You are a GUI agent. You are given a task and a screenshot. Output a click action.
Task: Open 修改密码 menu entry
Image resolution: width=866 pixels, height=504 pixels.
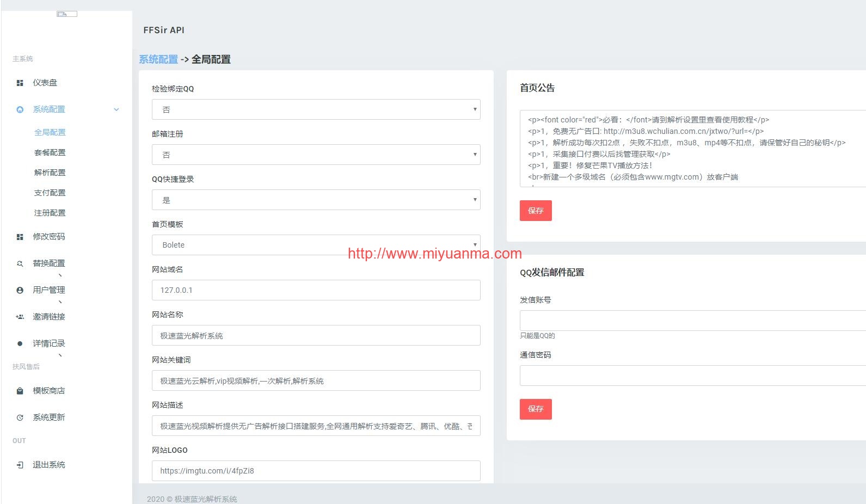tap(48, 237)
